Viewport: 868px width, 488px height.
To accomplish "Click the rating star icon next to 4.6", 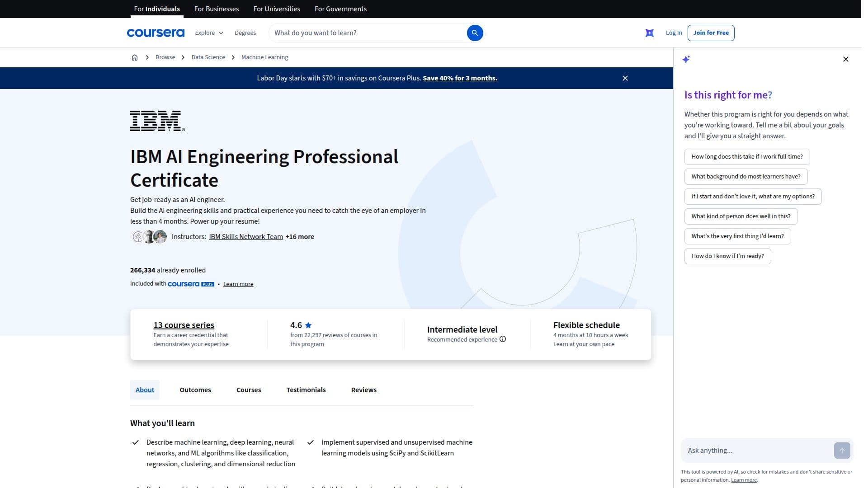I will tap(308, 325).
